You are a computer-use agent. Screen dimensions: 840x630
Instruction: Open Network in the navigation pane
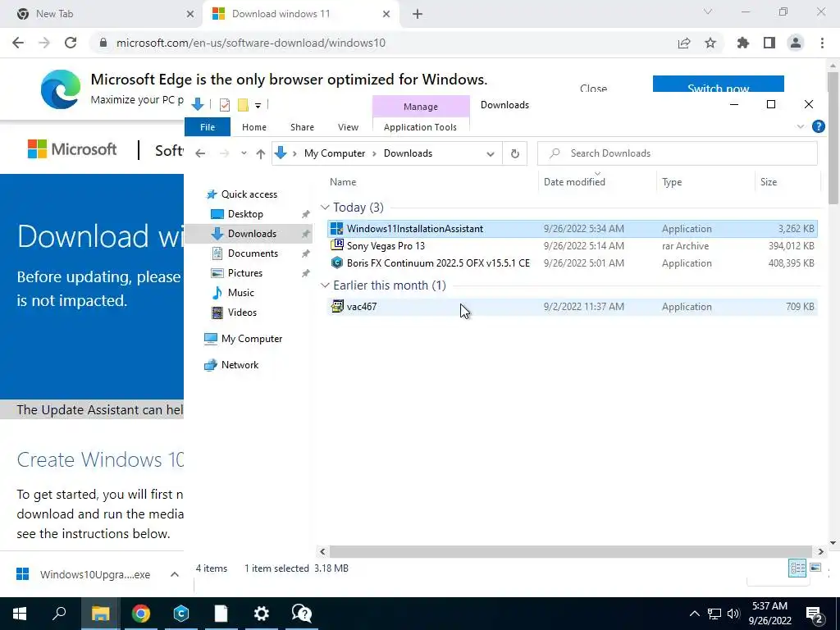click(240, 365)
